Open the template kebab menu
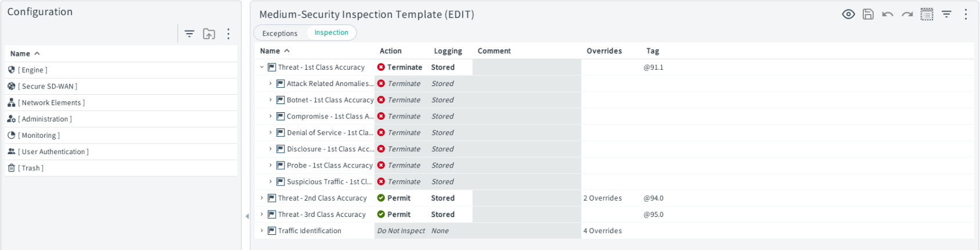980x250 pixels. click(966, 15)
